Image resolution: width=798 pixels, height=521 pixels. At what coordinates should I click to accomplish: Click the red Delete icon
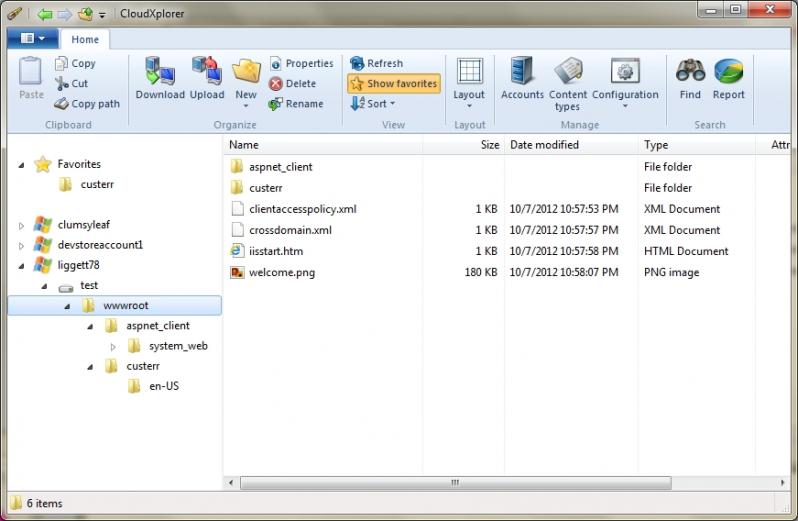click(x=275, y=83)
